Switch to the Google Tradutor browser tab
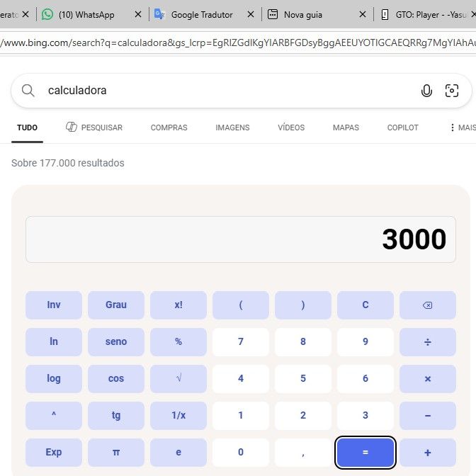 click(202, 14)
